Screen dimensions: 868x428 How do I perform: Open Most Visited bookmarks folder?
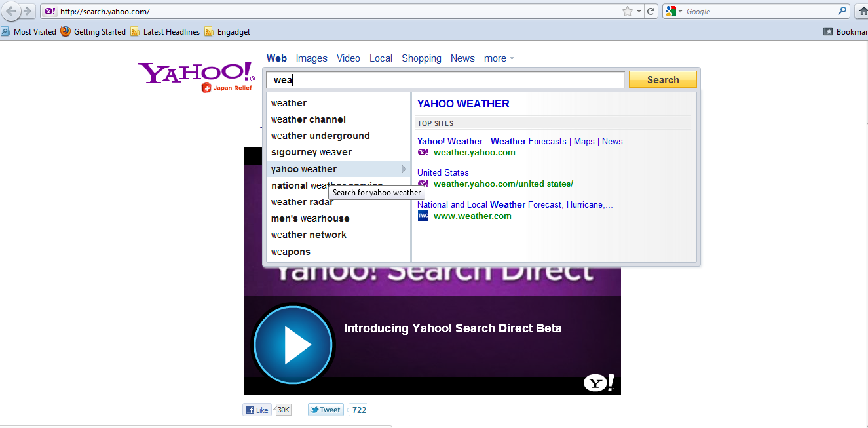(29, 31)
